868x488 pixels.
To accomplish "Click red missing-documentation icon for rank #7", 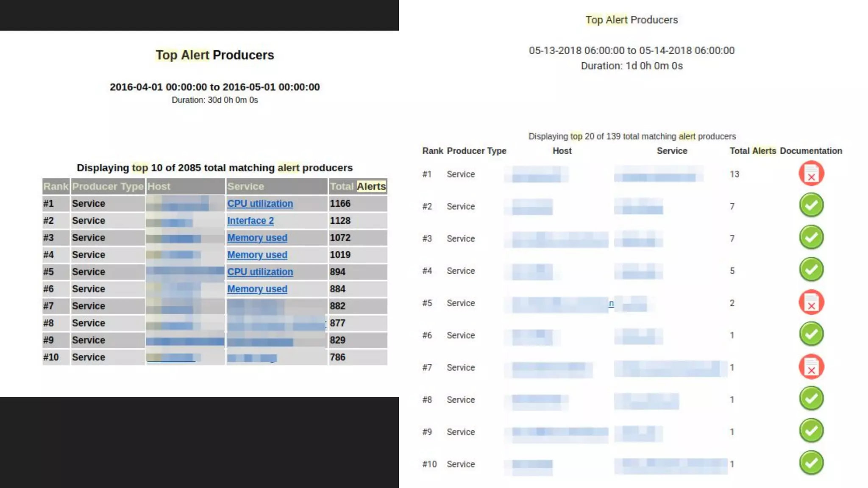I will click(x=811, y=367).
